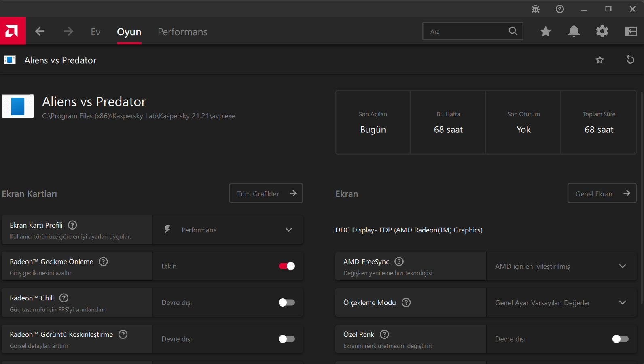Disable Radeon Gecikme Önleme toggle
The height and width of the screenshot is (364, 644).
[x=287, y=266]
